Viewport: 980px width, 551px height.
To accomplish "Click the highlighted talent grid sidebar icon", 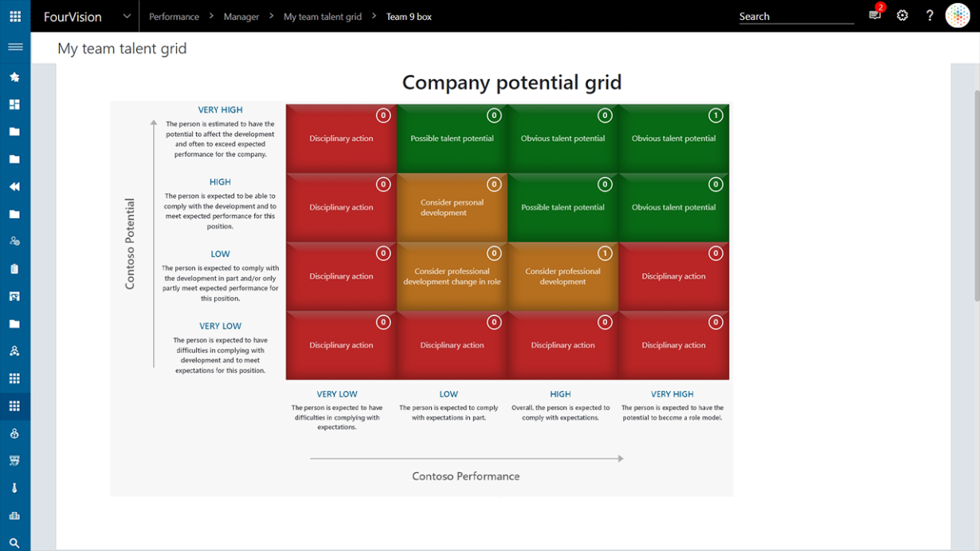I will [x=14, y=406].
